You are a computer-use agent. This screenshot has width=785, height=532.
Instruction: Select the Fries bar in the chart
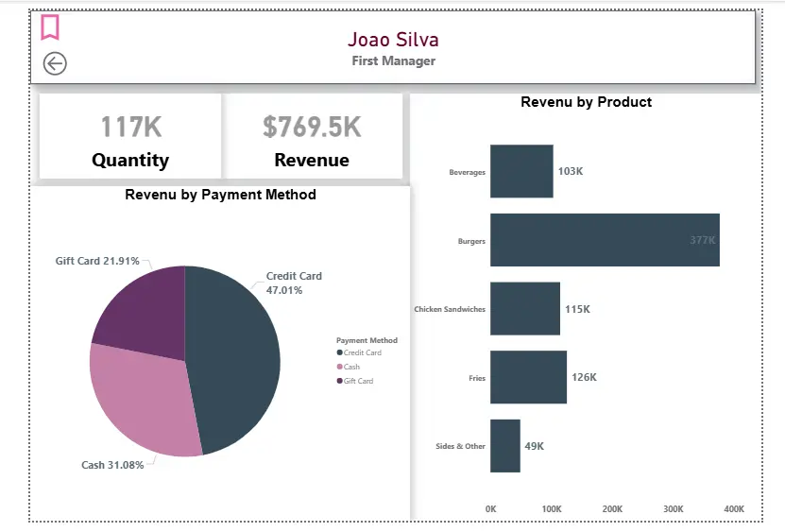pyautogui.click(x=529, y=377)
